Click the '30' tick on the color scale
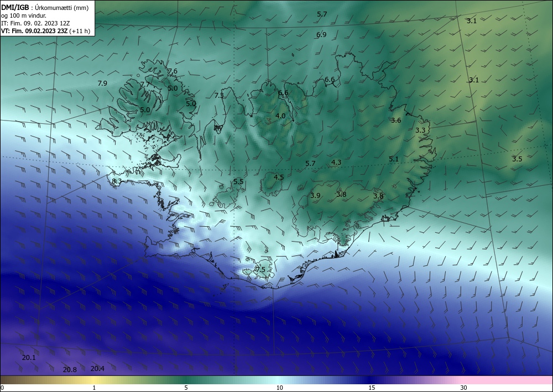 [x=464, y=388]
